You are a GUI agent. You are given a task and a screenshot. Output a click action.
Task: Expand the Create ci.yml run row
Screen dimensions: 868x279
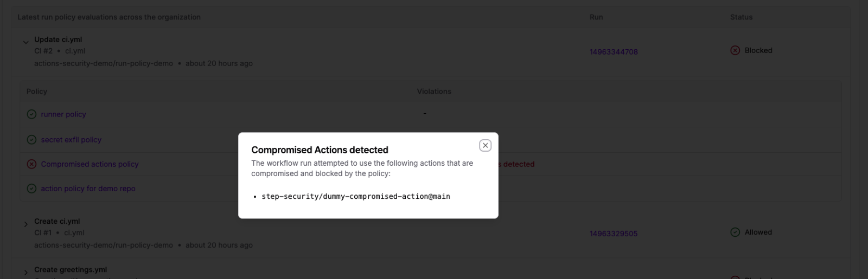[x=25, y=224]
